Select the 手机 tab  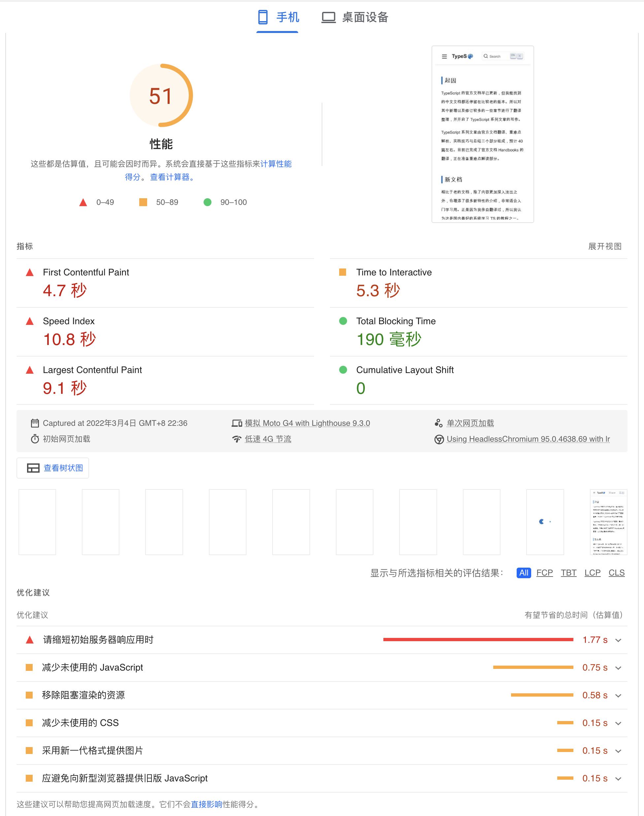(278, 17)
